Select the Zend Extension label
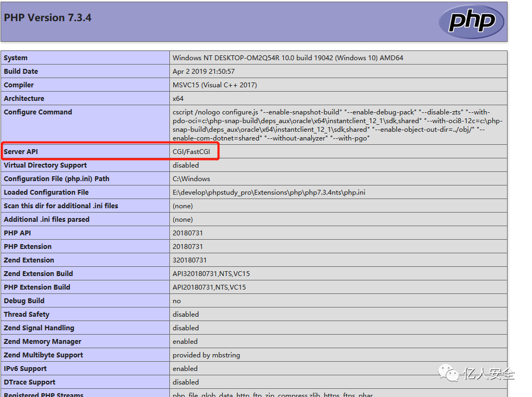The image size is (532, 397). point(29,260)
